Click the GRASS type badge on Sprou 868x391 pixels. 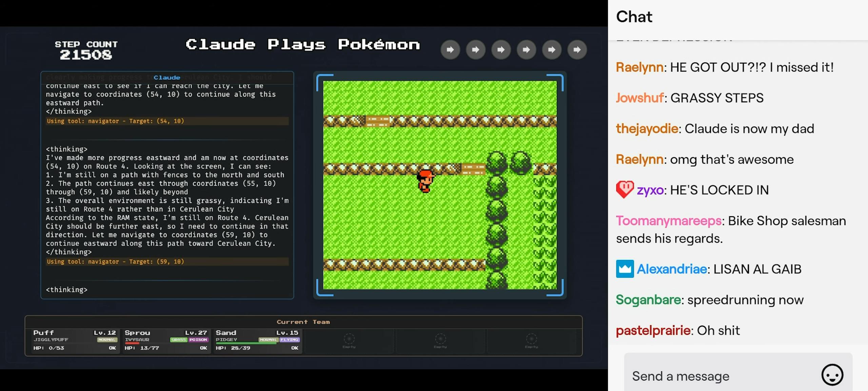[x=179, y=339]
